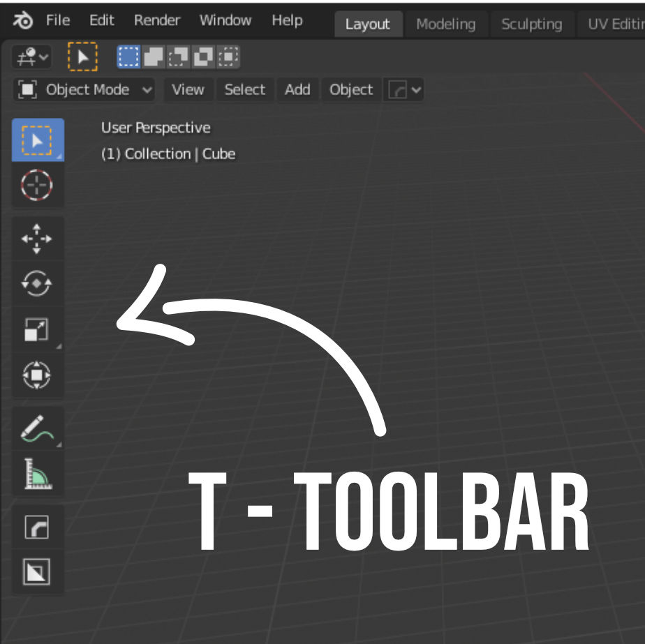
Task: Open the editor type dropdown
Action: 31,57
